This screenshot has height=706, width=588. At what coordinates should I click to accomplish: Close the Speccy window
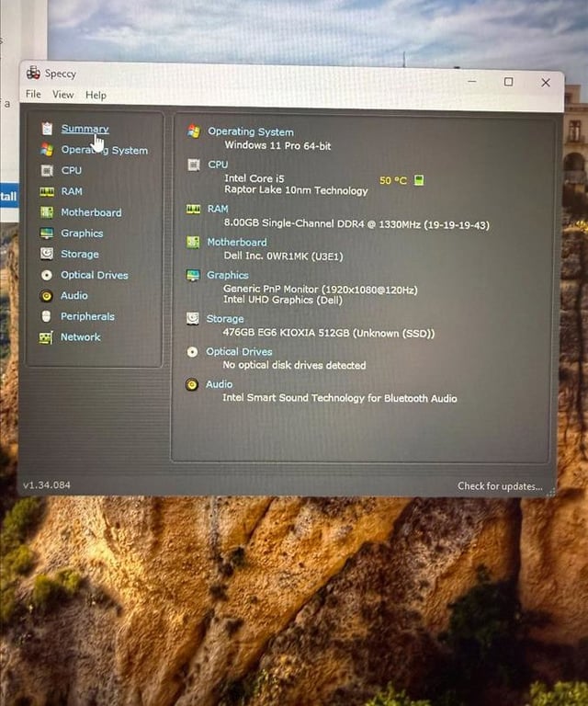[x=546, y=83]
